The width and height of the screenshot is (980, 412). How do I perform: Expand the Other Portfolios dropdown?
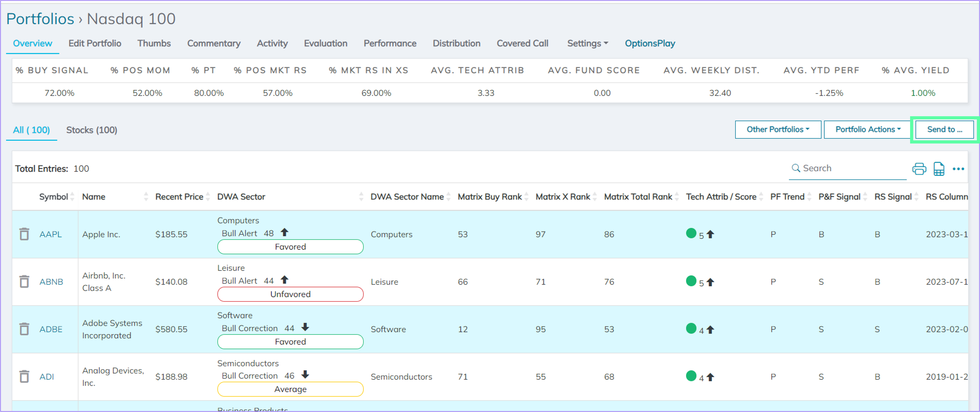coord(778,129)
